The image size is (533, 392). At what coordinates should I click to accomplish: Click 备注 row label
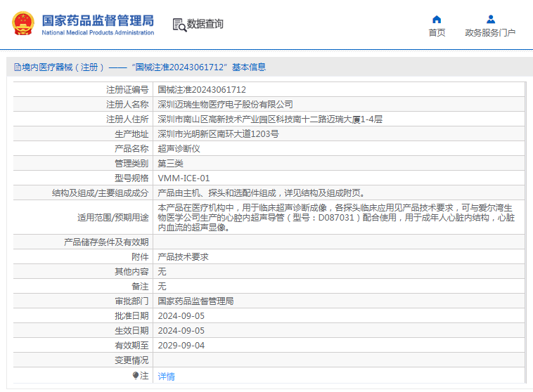point(141,287)
